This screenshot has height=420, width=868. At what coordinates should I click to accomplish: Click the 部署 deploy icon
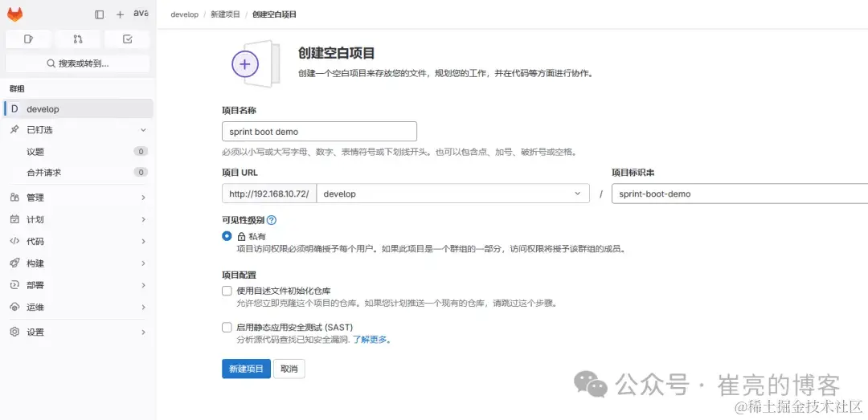15,285
